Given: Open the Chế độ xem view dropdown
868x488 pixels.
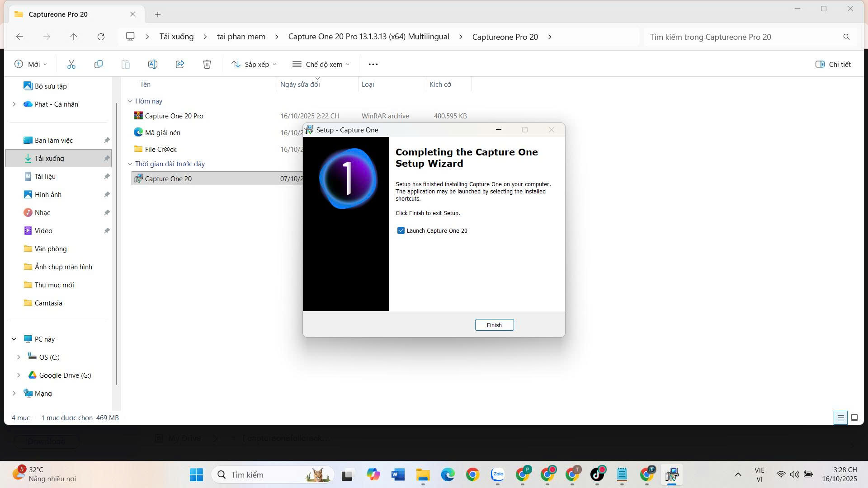Looking at the screenshot, I should click(x=321, y=64).
